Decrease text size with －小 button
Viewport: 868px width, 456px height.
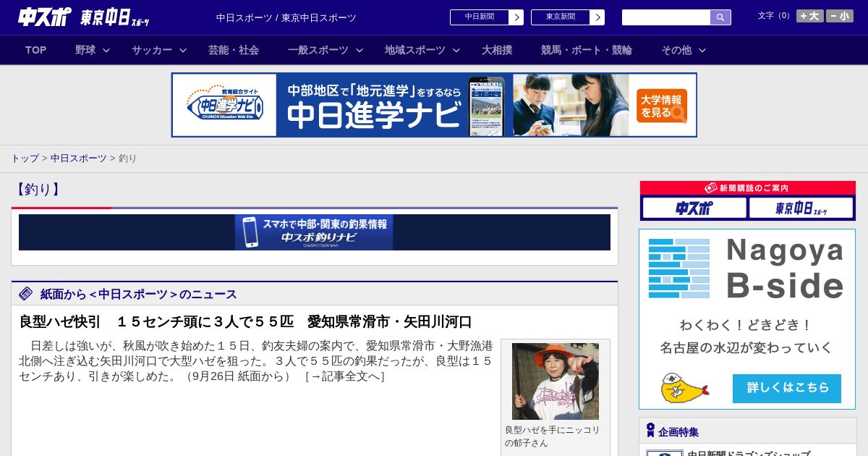click(840, 16)
